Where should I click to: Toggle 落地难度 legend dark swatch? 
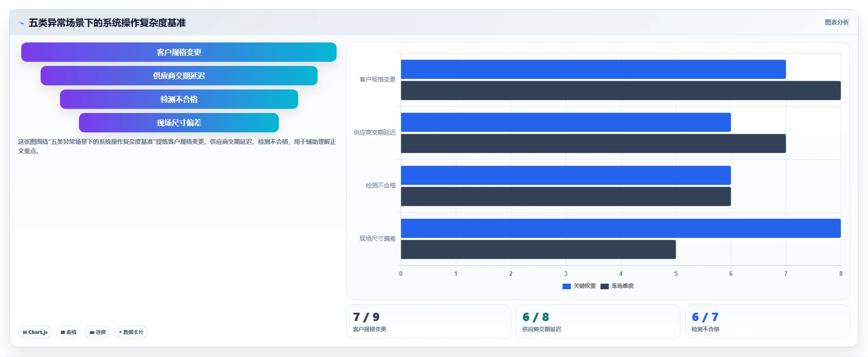point(604,286)
